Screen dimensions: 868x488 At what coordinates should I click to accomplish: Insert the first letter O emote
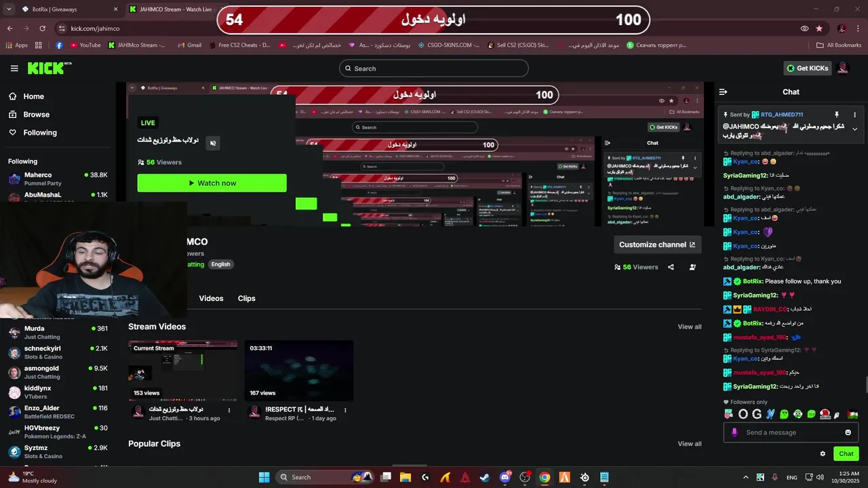point(743,414)
